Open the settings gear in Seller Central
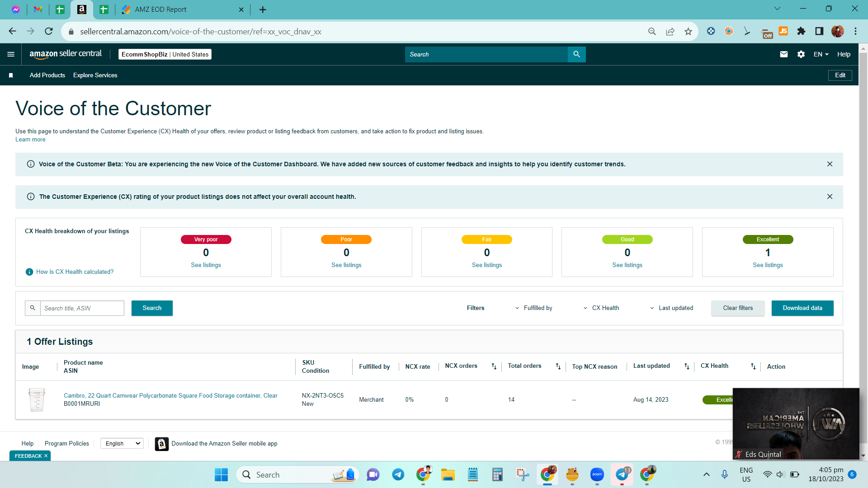This screenshot has height=488, width=868. pos(801,54)
